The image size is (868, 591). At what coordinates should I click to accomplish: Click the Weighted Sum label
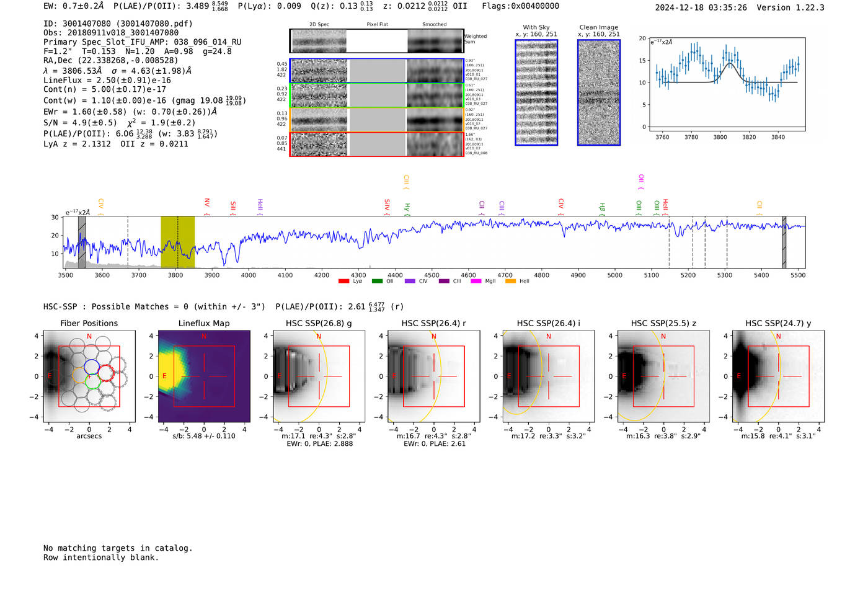(476, 39)
